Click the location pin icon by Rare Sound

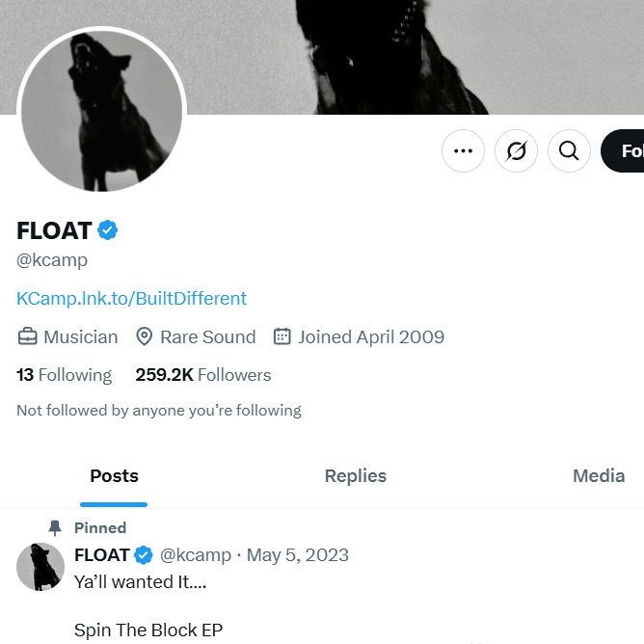click(145, 336)
